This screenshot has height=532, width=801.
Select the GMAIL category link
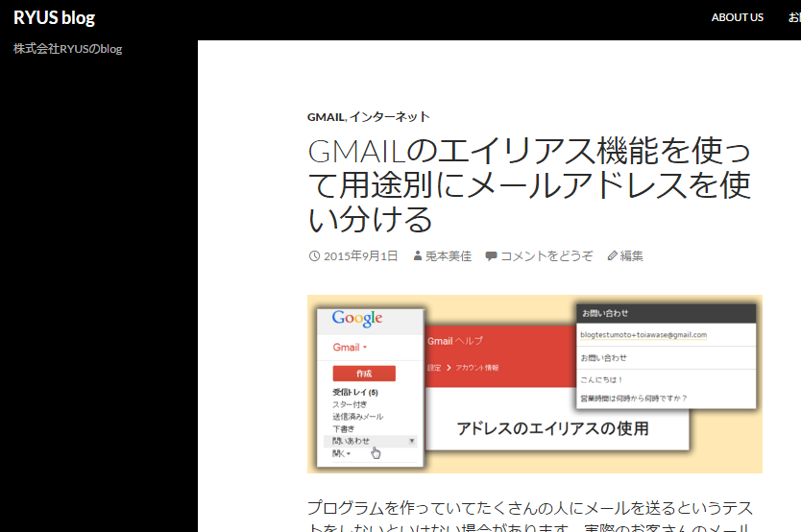point(326,117)
